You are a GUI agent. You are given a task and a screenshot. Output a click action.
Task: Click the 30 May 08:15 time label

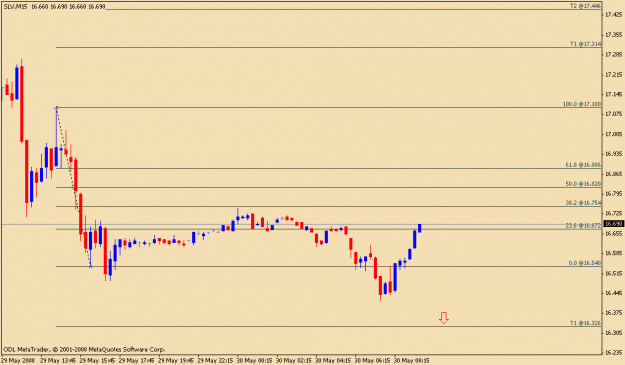click(x=412, y=361)
